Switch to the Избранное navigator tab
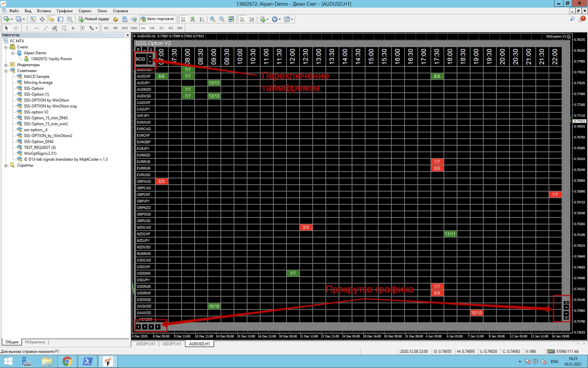The width and height of the screenshot is (588, 368). (x=35, y=342)
